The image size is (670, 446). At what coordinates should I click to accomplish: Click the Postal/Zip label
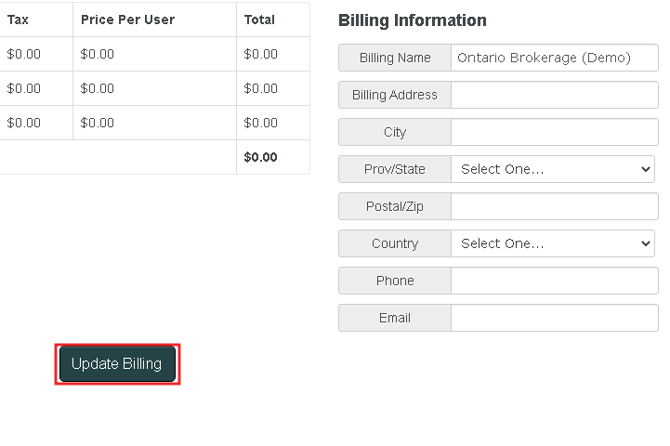[x=395, y=206]
